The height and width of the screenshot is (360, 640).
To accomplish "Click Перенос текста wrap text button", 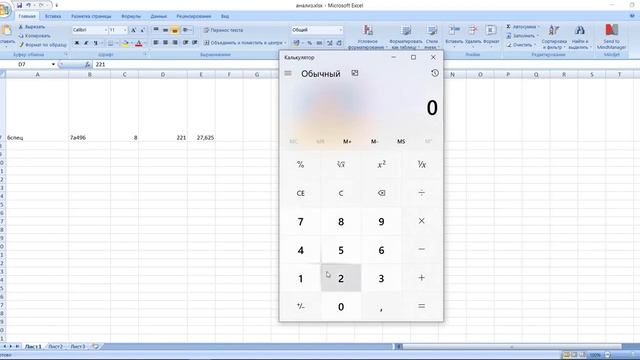I will (223, 30).
